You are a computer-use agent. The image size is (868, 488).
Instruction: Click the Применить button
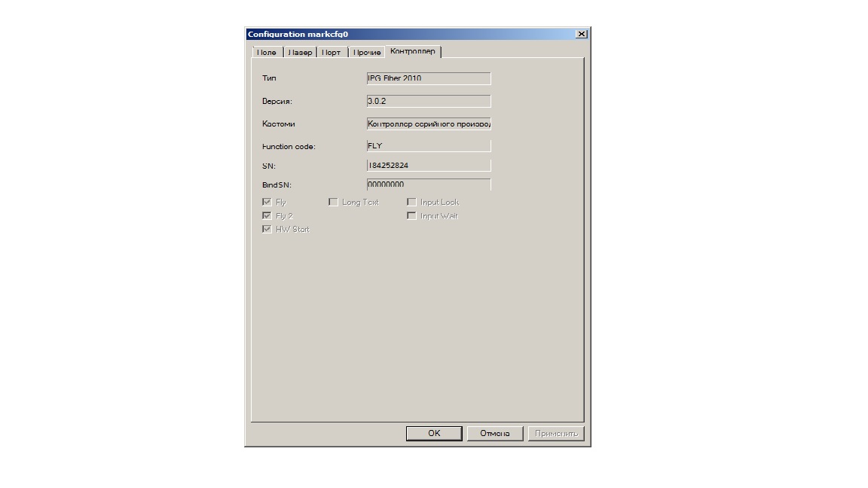point(556,434)
